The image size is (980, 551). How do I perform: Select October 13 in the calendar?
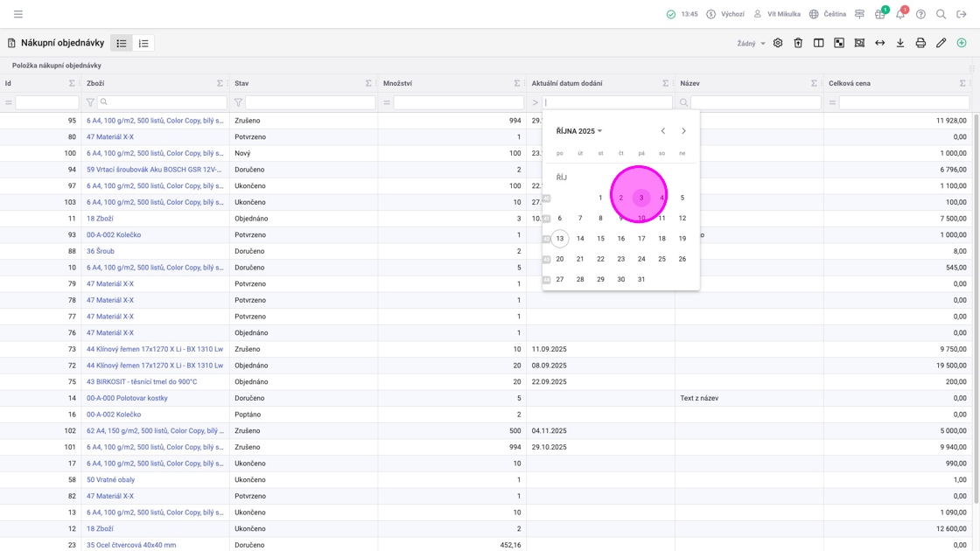tap(560, 239)
